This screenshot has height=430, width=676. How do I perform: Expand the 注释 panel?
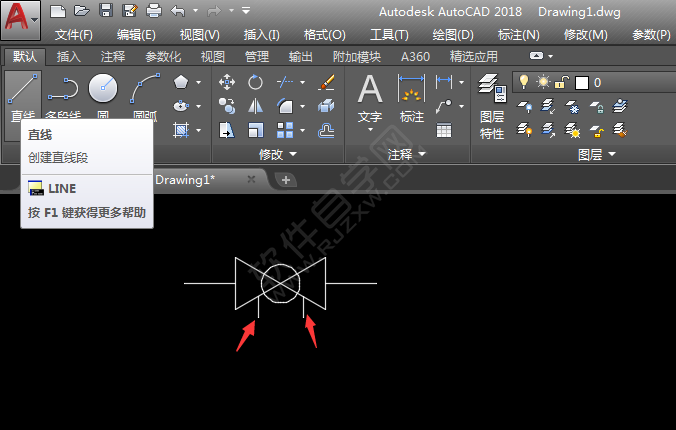click(407, 154)
